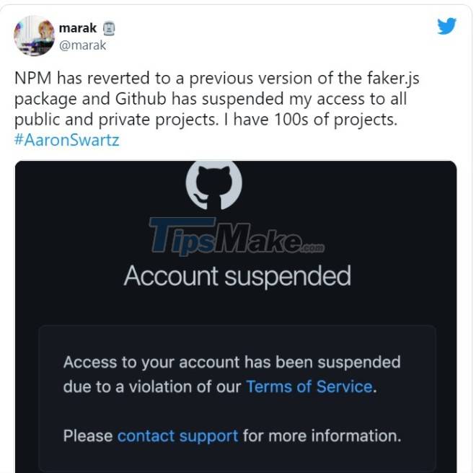476x473 pixels.
Task: Click the contact support link
Action: point(177,436)
